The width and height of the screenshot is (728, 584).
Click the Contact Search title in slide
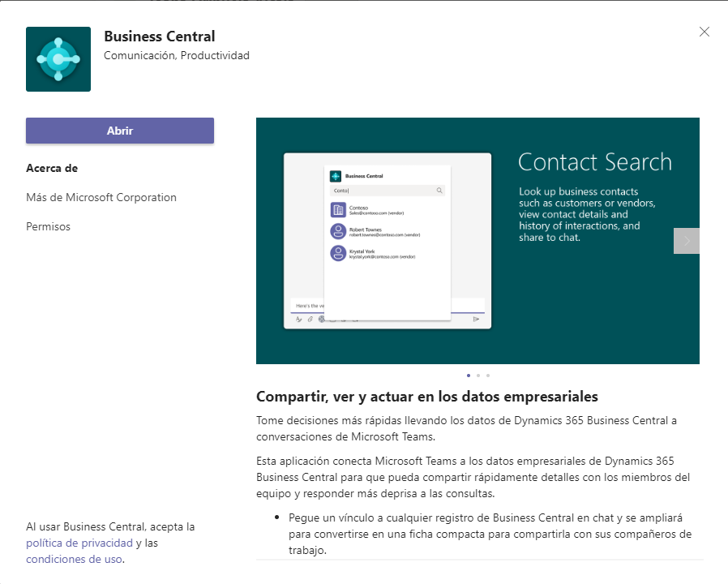pyautogui.click(x=595, y=162)
